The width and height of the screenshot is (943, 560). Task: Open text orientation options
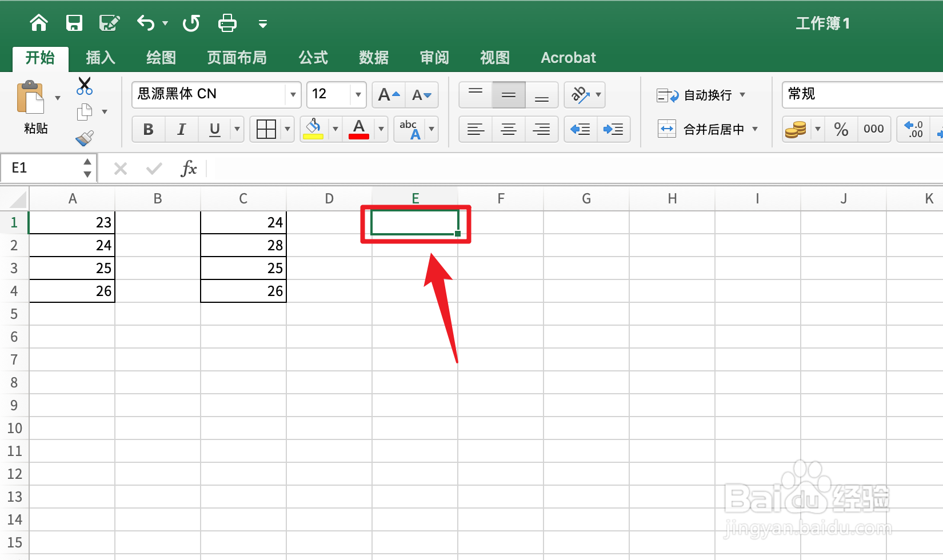(x=585, y=95)
